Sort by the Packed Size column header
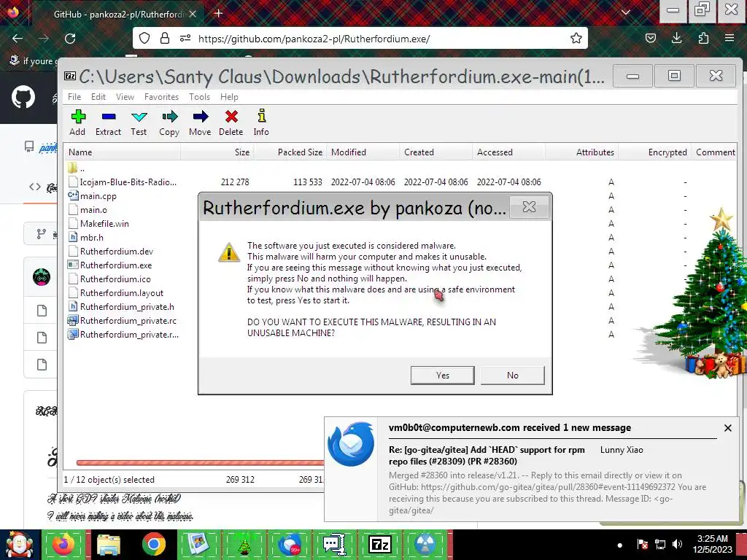This screenshot has width=747, height=560. (x=290, y=152)
